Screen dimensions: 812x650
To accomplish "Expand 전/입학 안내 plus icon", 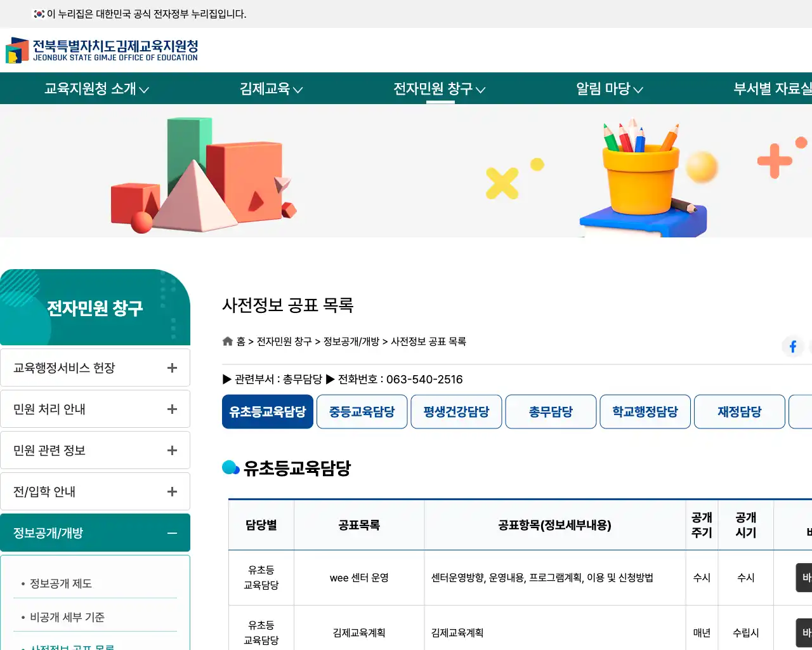I will [x=172, y=492].
